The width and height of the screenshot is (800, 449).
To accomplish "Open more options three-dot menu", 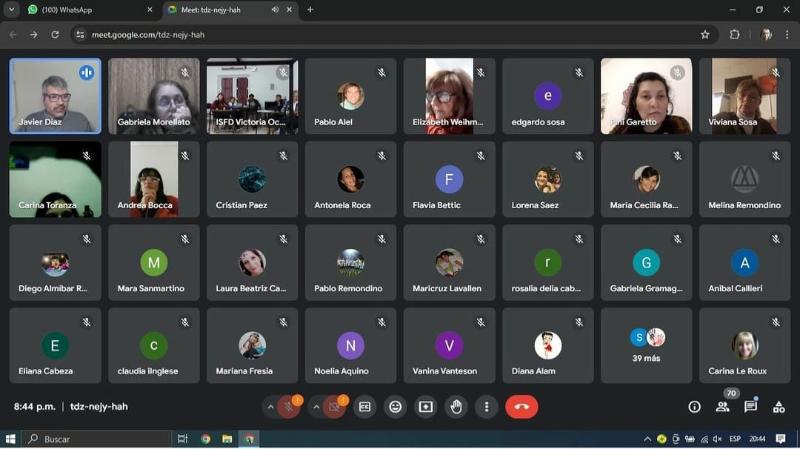I will (x=486, y=407).
